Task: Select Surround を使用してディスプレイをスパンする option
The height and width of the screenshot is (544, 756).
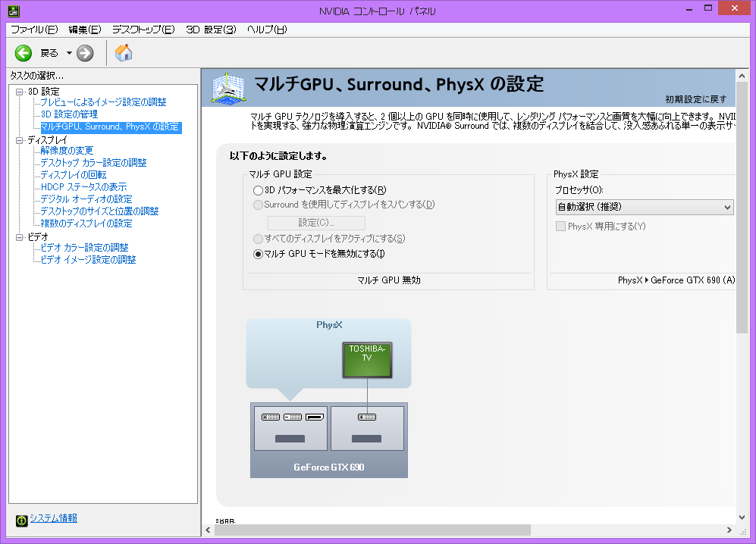Action: click(x=258, y=205)
